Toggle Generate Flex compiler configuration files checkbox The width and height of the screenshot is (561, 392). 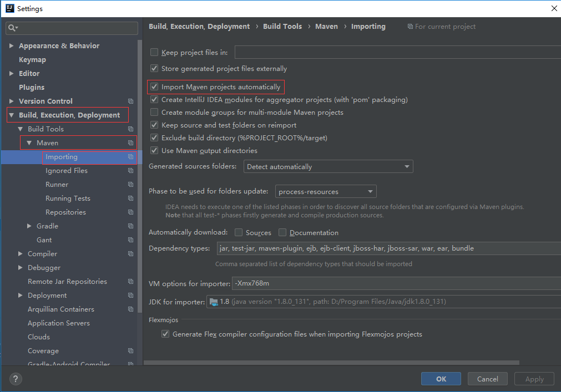pyautogui.click(x=165, y=334)
